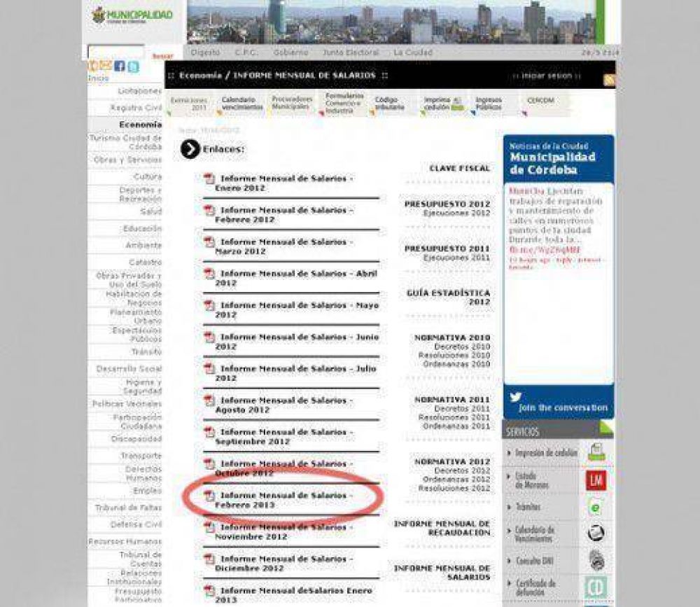Select Salud in the left sidebar

151,211
